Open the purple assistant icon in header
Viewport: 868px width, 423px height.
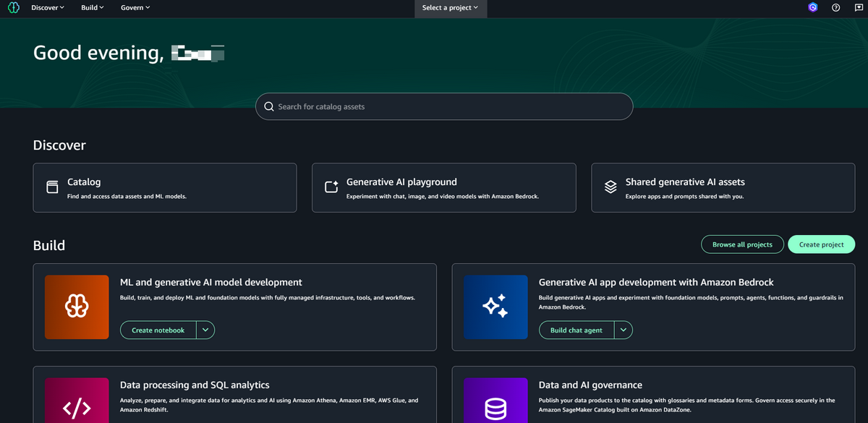[813, 8]
